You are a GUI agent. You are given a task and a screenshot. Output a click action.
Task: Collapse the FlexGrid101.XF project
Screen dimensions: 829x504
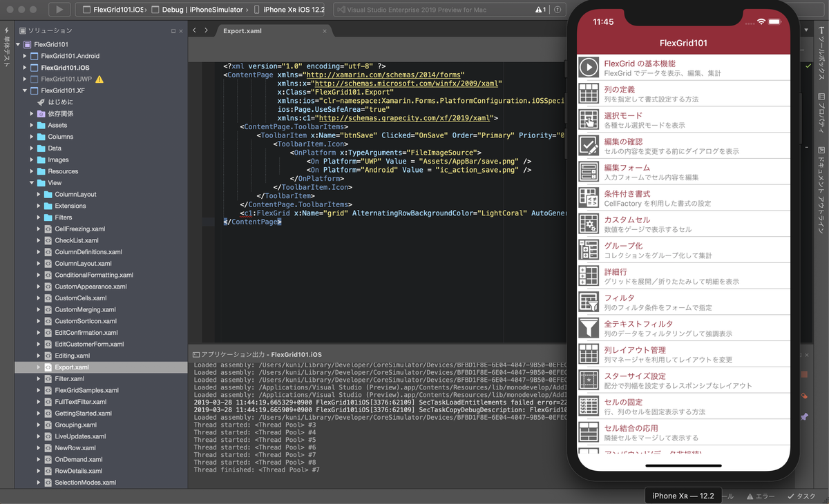26,90
